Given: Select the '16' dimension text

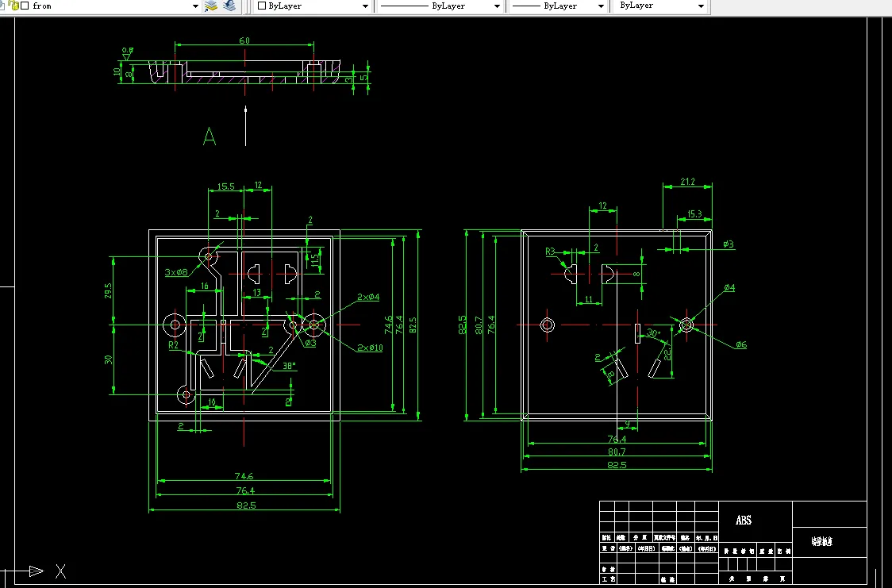Looking at the screenshot, I should 204,286.
